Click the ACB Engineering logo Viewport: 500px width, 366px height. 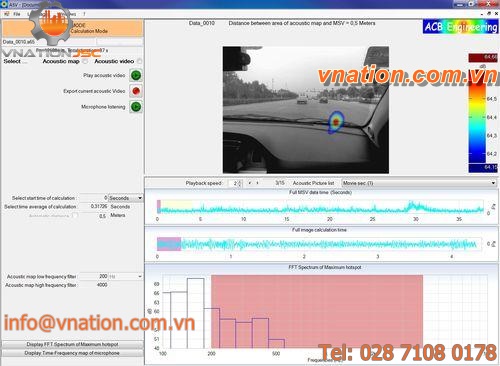pos(460,27)
